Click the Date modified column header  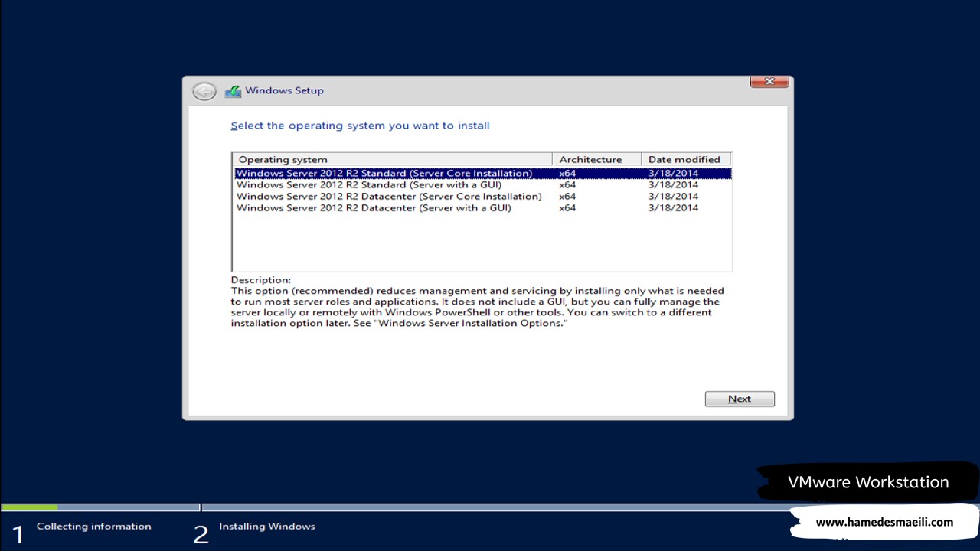686,159
